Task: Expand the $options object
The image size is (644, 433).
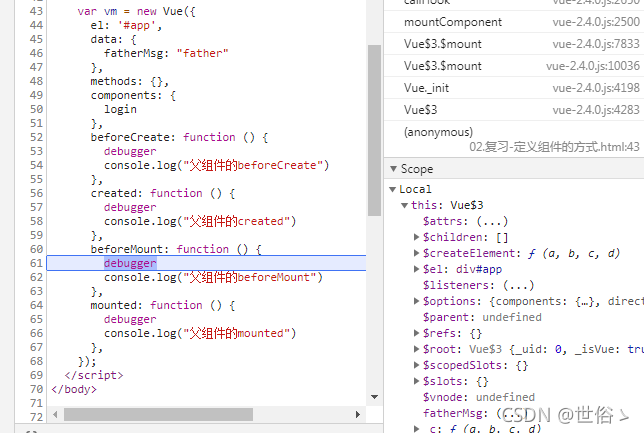Action: [416, 301]
